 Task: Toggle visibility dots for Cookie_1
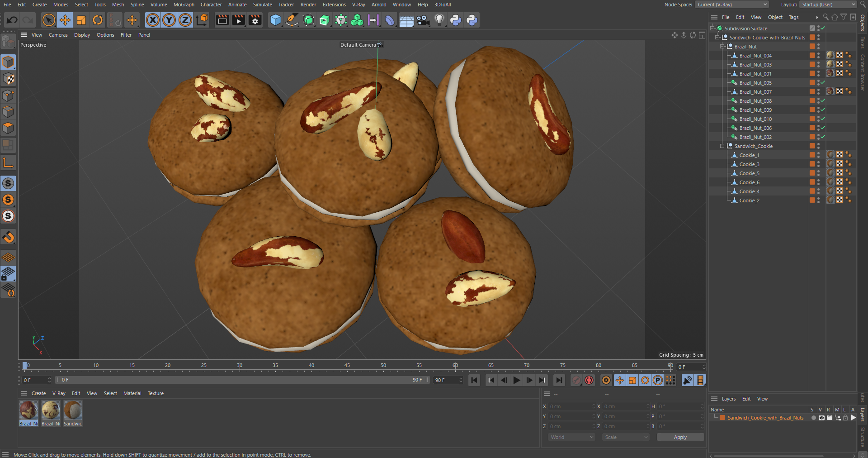(818, 155)
